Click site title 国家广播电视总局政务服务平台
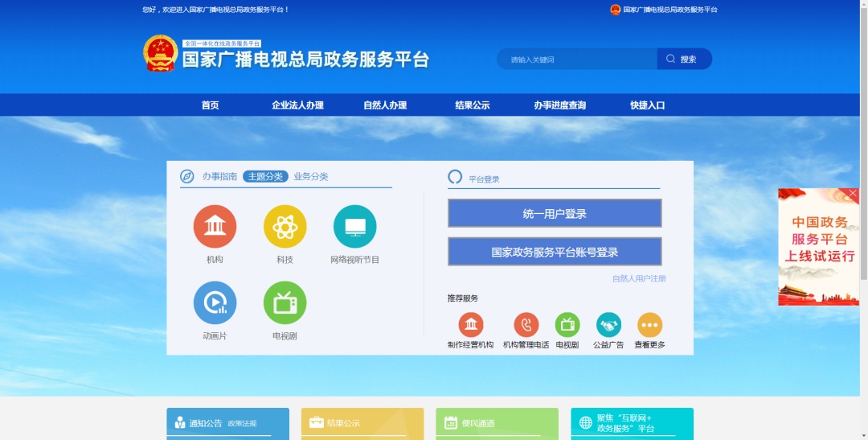The width and height of the screenshot is (868, 440). click(305, 60)
